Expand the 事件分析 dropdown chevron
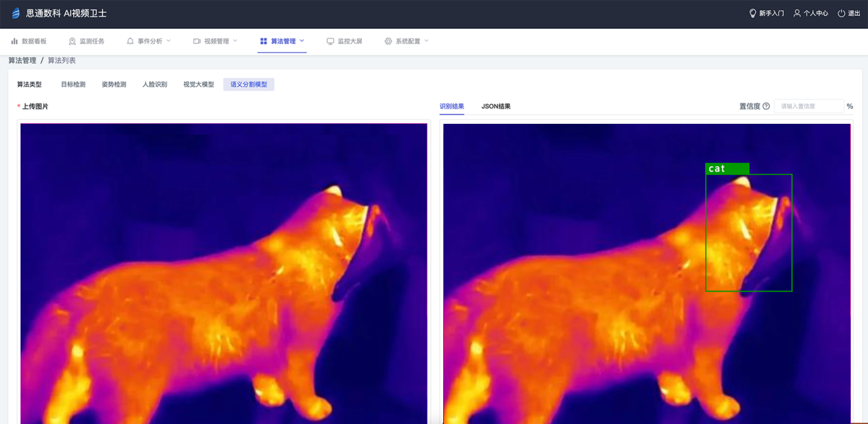The height and width of the screenshot is (424, 868). (x=169, y=41)
